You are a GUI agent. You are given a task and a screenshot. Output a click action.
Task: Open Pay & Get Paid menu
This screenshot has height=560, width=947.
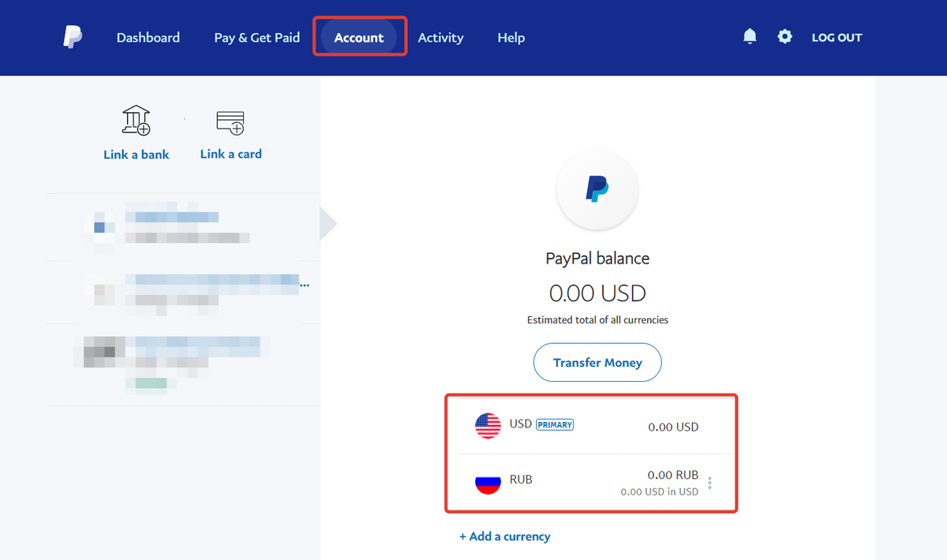click(x=257, y=37)
